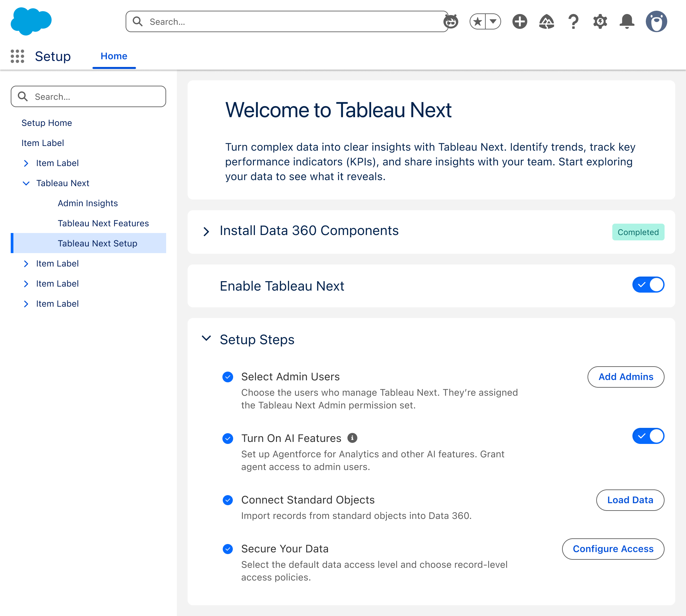The image size is (686, 616).
Task: Expand the Item Label chevron directly below Tableau Next Setup
Action: [x=26, y=264]
